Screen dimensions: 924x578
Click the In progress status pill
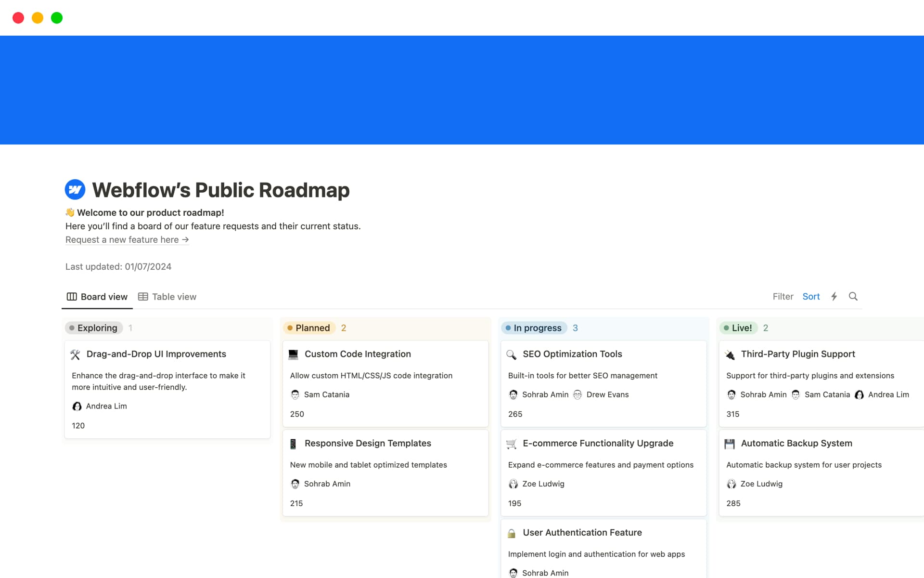(534, 328)
